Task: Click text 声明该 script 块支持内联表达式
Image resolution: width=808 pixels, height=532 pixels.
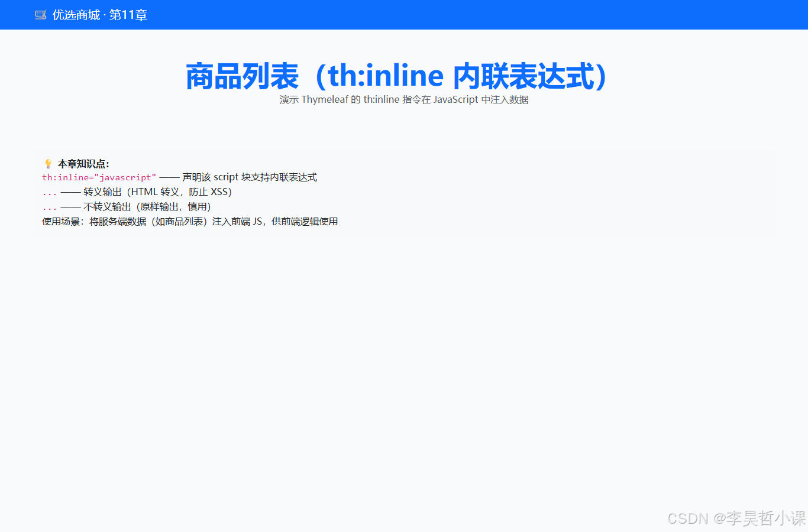Action: [x=250, y=177]
